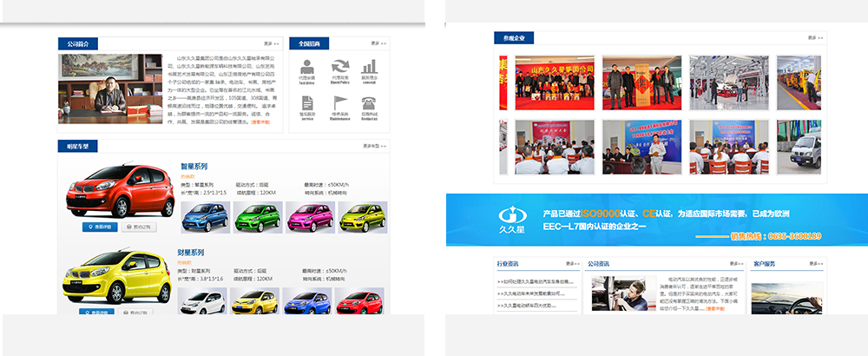Click the large yellow car image

point(117,276)
